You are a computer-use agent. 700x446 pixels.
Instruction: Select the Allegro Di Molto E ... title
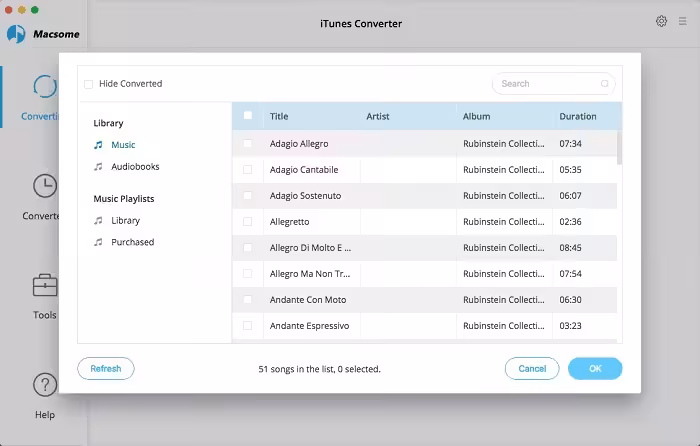pyautogui.click(x=310, y=248)
